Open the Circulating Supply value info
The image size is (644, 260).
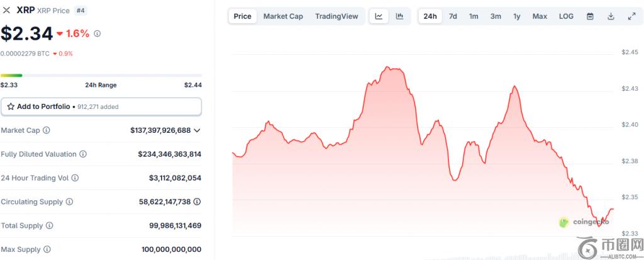point(197,202)
